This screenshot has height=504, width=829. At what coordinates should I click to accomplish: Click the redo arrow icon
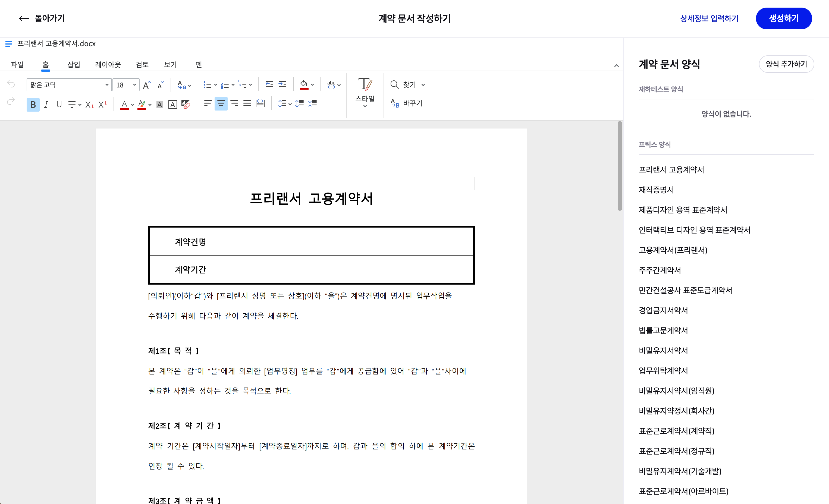coord(11,101)
